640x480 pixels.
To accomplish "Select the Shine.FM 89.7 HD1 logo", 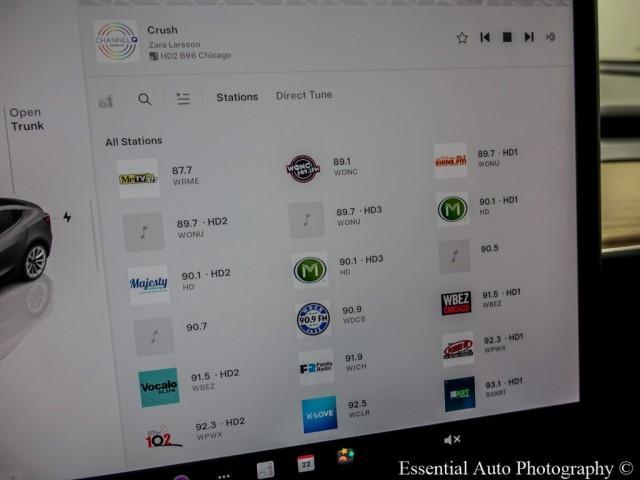I will 451,160.
